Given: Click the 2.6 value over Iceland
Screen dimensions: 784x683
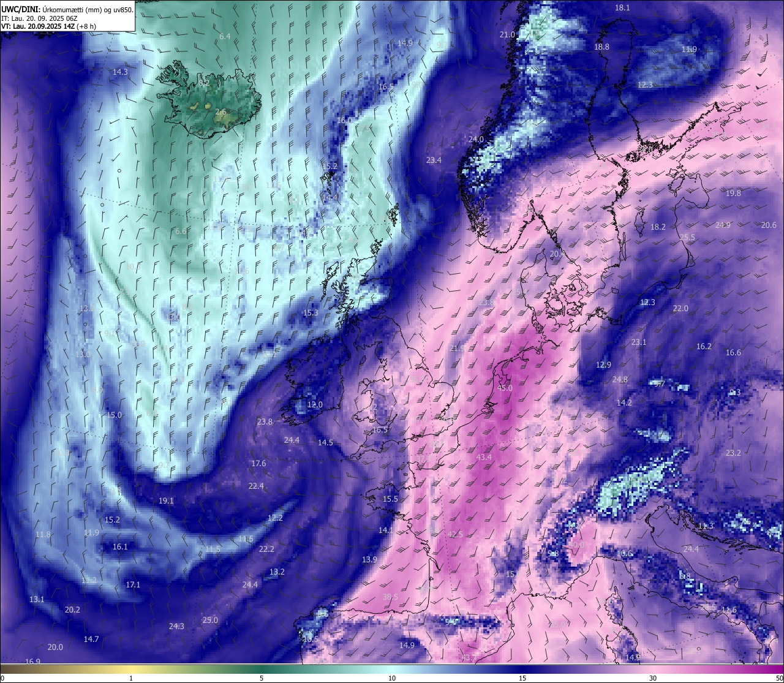Looking at the screenshot, I should click(221, 111).
